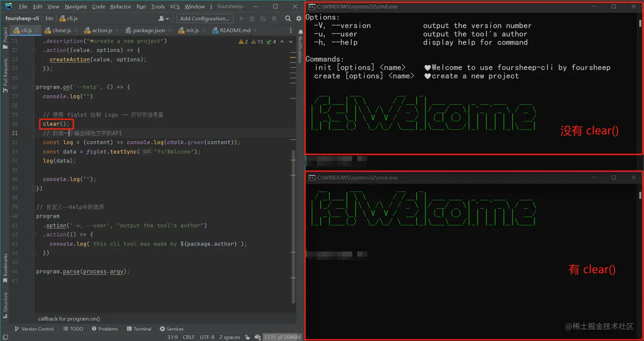Open the Edit menu
Screen dimensions: 644x341
pyautogui.click(x=37, y=6)
